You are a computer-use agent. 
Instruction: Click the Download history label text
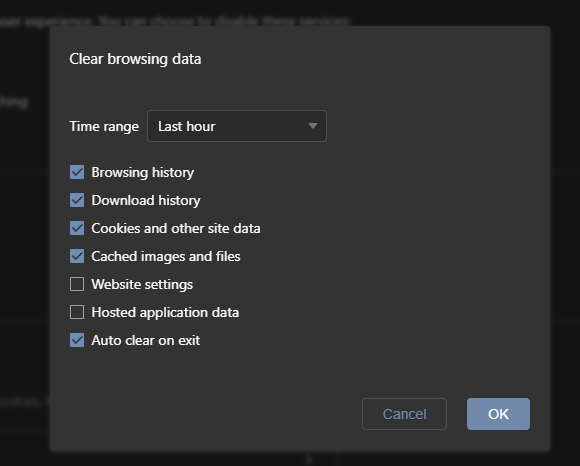click(x=146, y=200)
